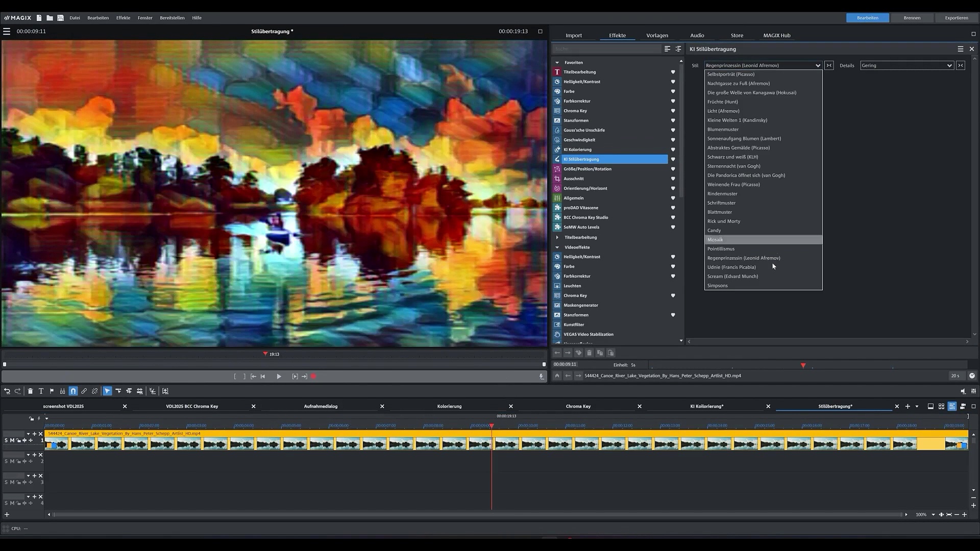Click the chapter marker flag icon
The image size is (980, 551).
pos(52,391)
